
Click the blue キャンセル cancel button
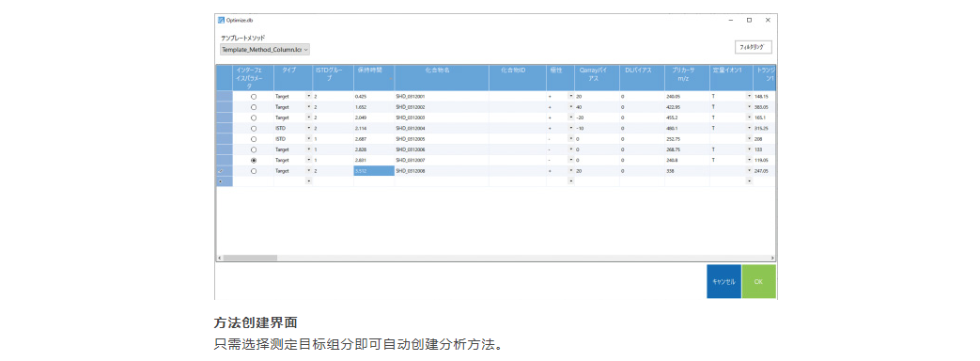(x=723, y=281)
